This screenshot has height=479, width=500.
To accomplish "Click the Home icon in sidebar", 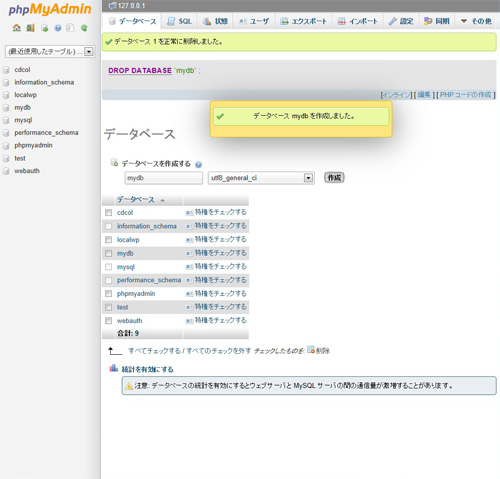I will (16, 28).
